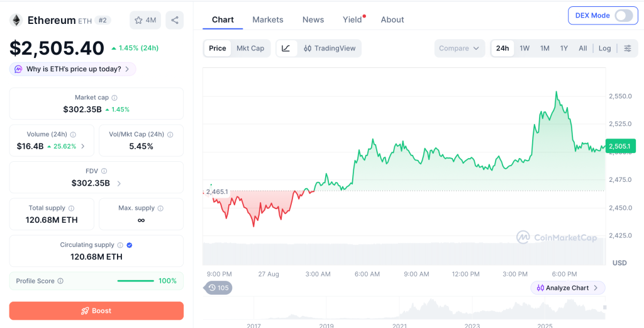Click the Circulating supply verified badge
This screenshot has width=644, height=328.
click(130, 245)
